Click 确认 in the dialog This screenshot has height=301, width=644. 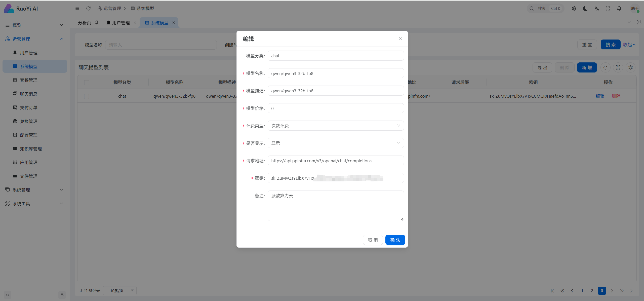click(395, 240)
